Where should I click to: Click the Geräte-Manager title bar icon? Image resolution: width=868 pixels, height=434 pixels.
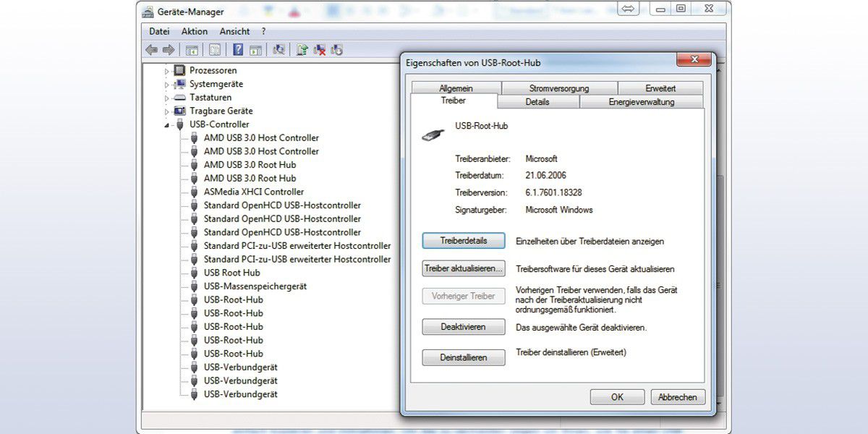point(148,12)
